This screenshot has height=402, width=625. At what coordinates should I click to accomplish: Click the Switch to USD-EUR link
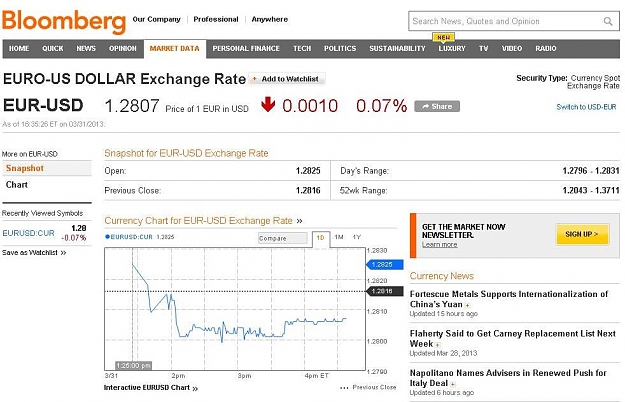(x=586, y=107)
